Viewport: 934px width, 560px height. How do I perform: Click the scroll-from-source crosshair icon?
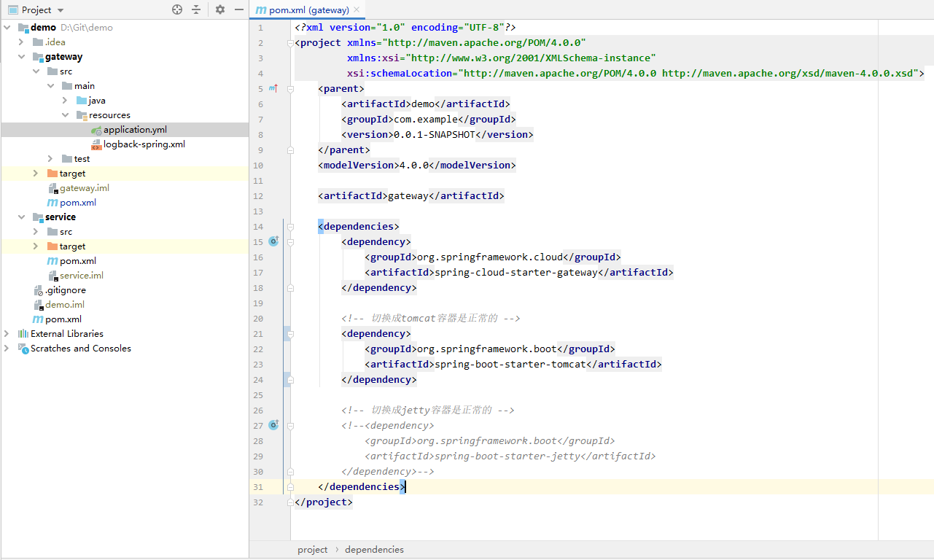tap(176, 9)
